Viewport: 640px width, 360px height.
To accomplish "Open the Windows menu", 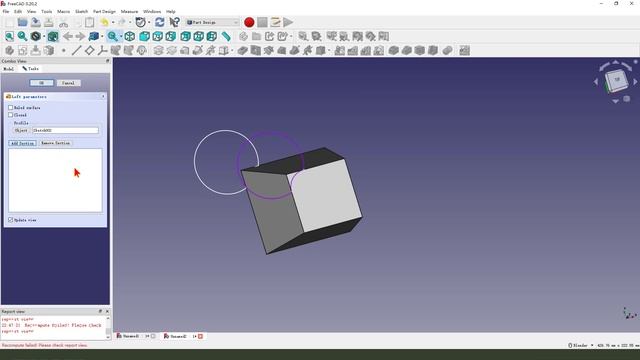I will [152, 11].
